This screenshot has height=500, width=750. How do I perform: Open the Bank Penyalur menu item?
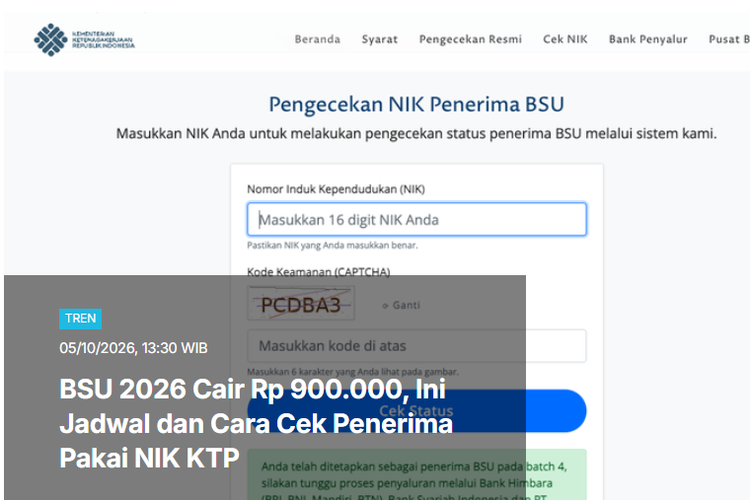coord(648,39)
